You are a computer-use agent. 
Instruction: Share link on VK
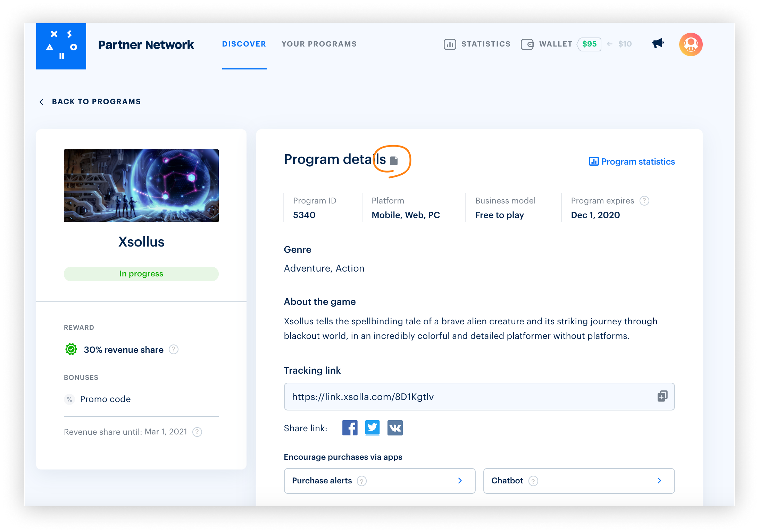click(x=395, y=428)
